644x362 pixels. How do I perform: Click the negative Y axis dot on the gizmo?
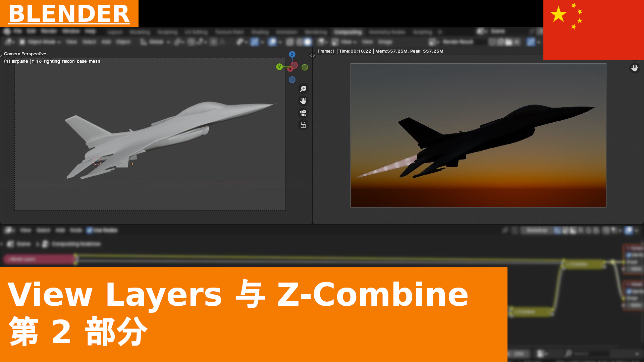(305, 67)
